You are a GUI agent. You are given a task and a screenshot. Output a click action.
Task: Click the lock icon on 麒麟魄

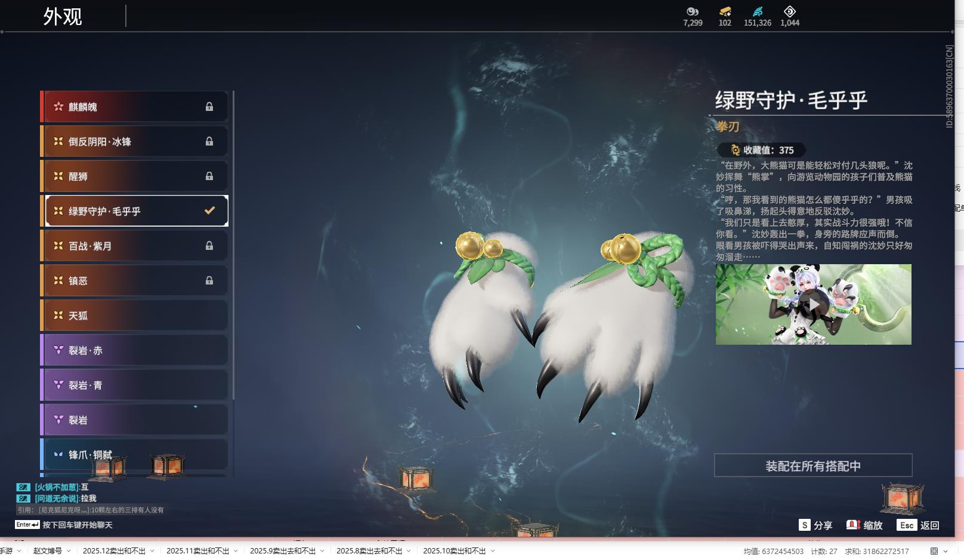pyautogui.click(x=209, y=107)
